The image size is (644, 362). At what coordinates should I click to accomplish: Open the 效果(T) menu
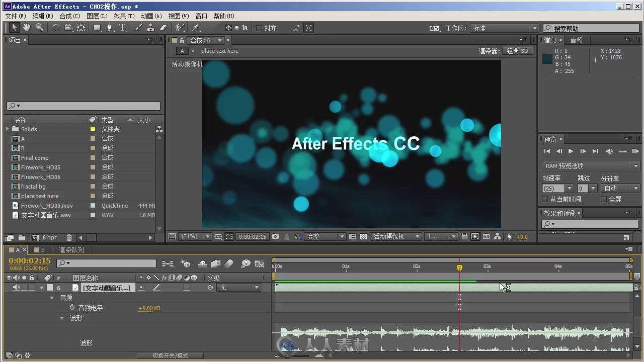pos(124,16)
